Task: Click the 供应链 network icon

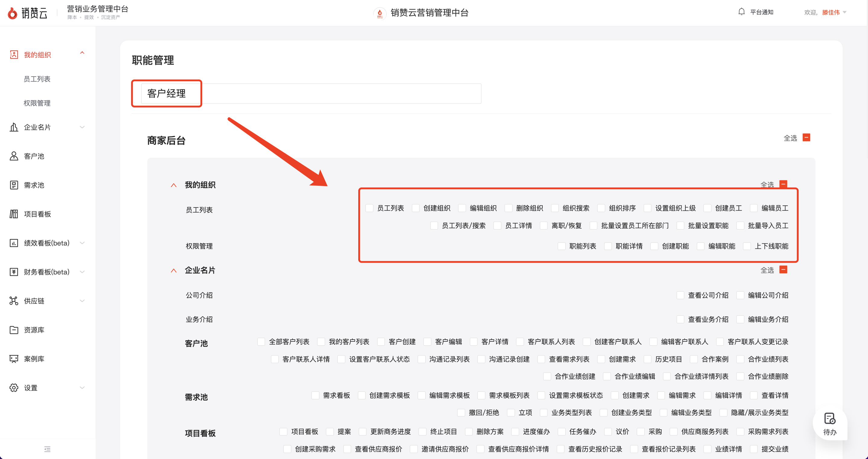Action: (x=14, y=301)
